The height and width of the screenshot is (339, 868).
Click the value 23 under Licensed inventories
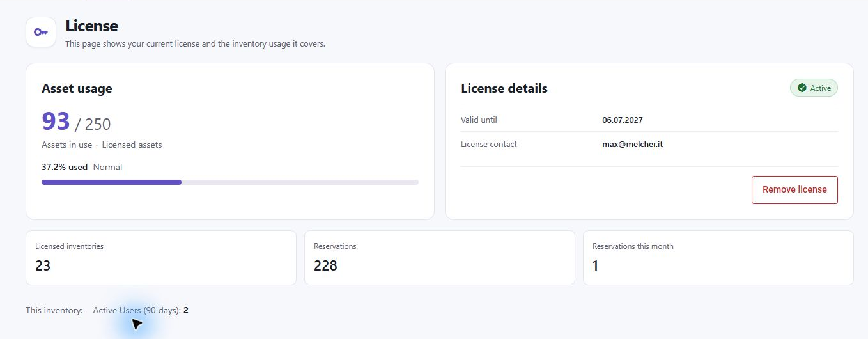[43, 265]
